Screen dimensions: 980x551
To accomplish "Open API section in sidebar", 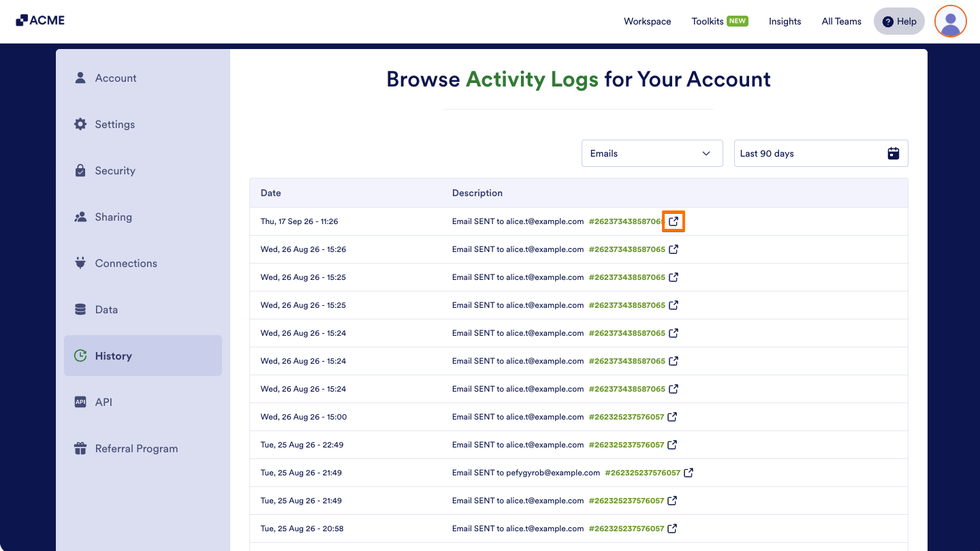I will (143, 403).
